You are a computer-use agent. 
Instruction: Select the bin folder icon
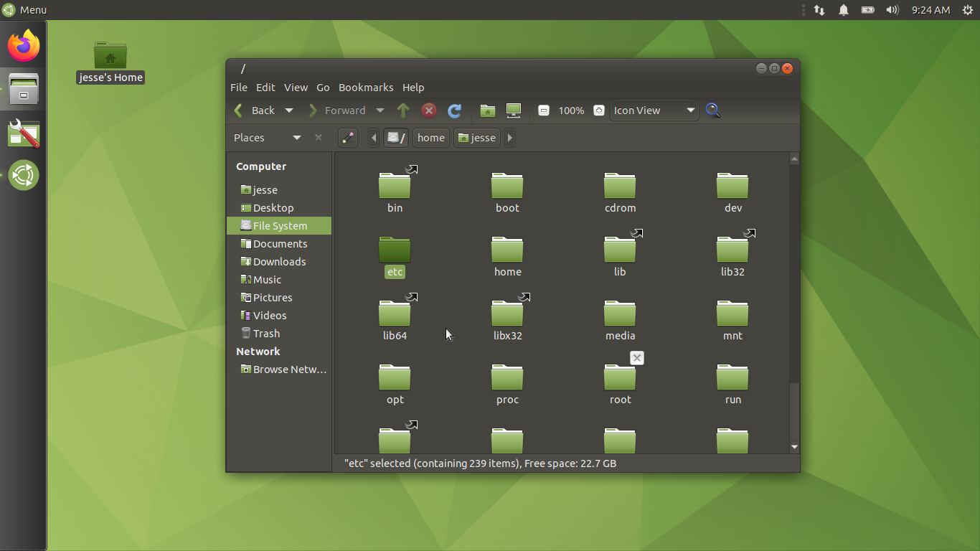395,186
